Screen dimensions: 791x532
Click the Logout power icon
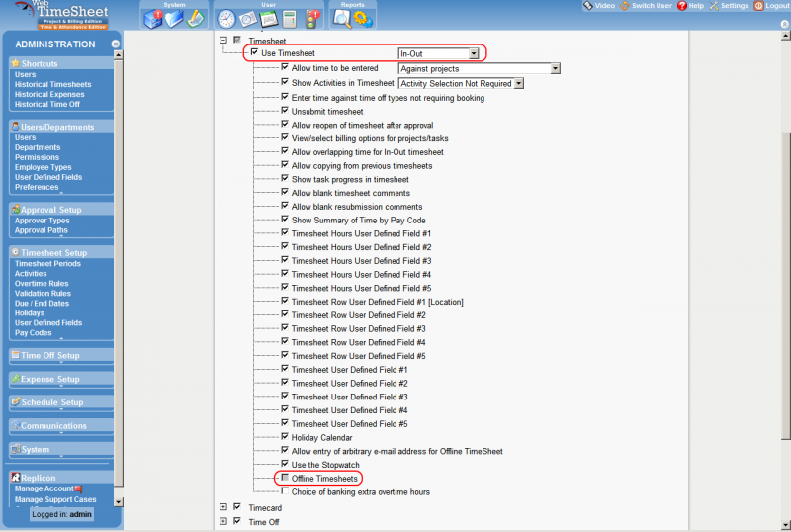point(758,6)
